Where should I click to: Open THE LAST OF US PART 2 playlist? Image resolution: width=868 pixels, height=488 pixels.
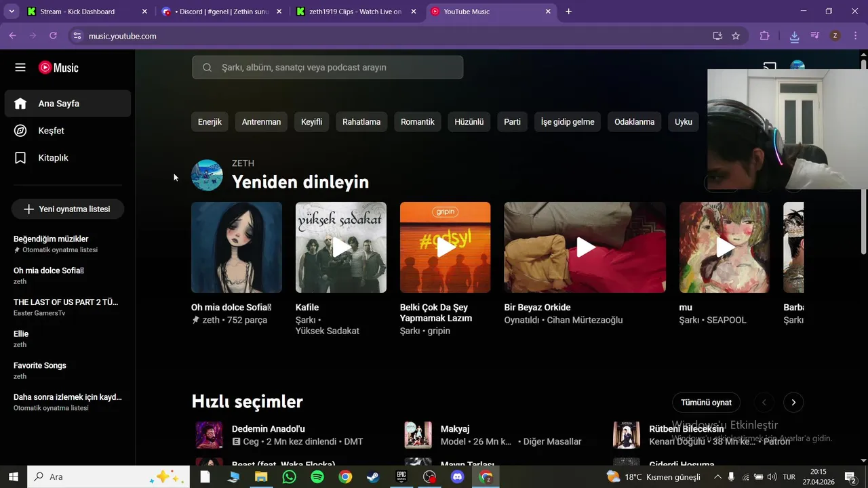(68, 307)
